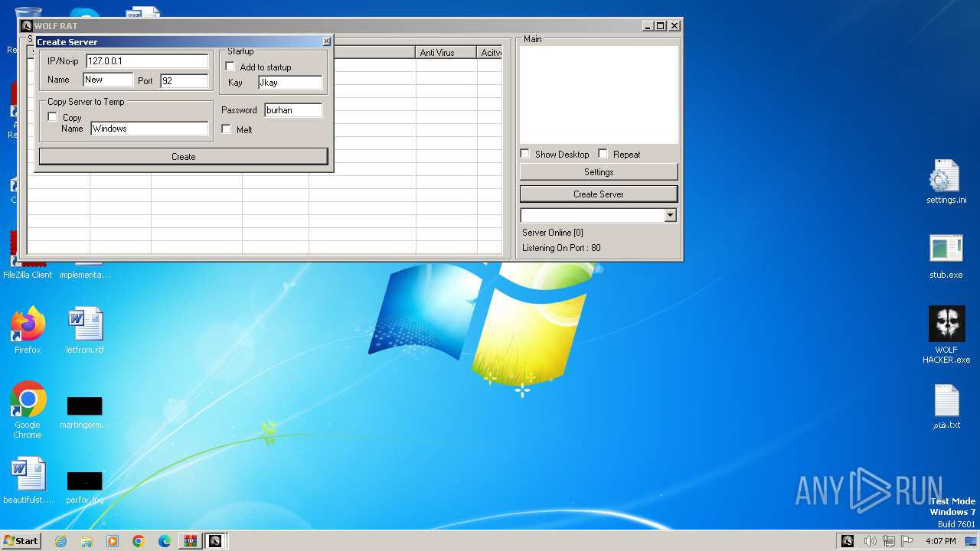Image resolution: width=980 pixels, height=551 pixels.
Task: Select the Anti Virus column header
Action: point(446,53)
